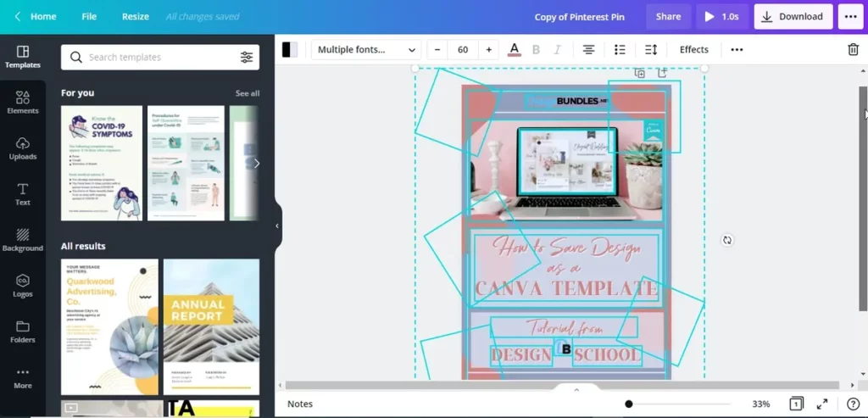The image size is (868, 418).
Task: Click the Home back arrow
Action: click(17, 17)
